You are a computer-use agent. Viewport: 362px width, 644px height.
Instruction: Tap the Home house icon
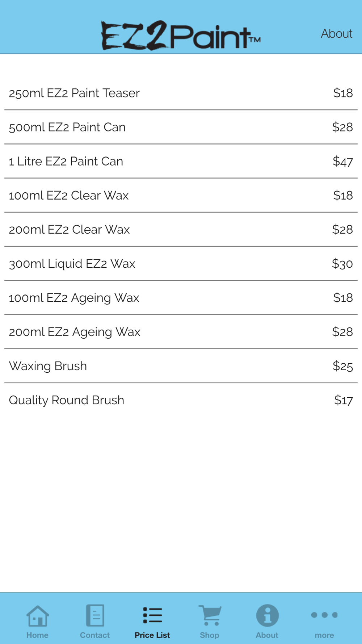[37, 616]
